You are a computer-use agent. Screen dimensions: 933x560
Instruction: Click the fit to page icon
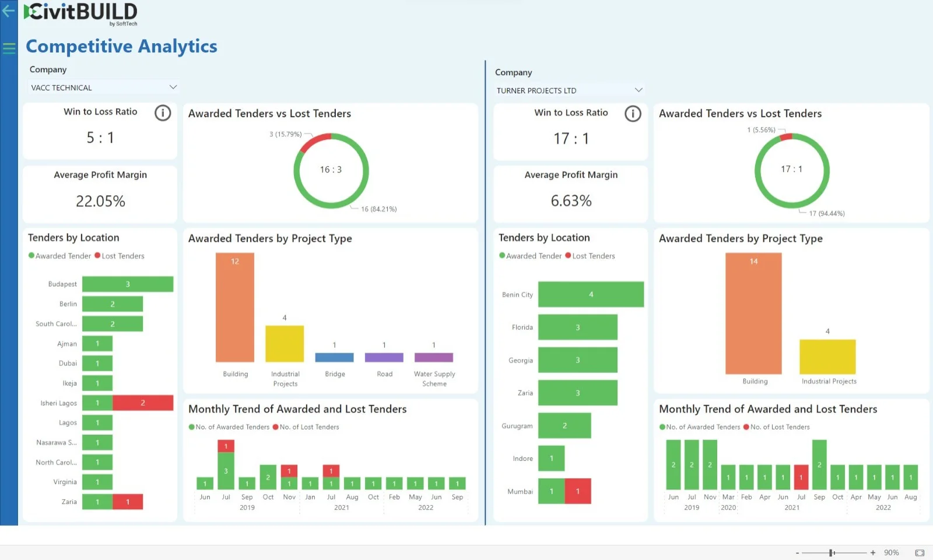(920, 552)
